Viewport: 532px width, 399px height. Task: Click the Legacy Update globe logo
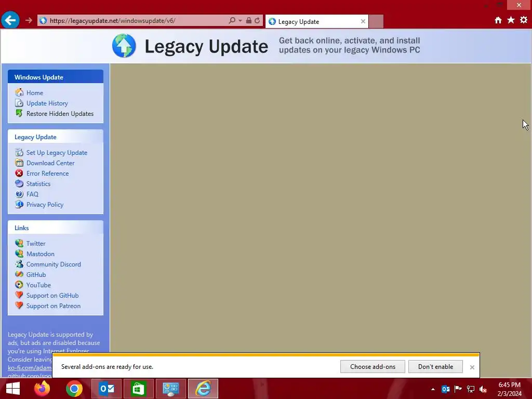click(x=124, y=46)
